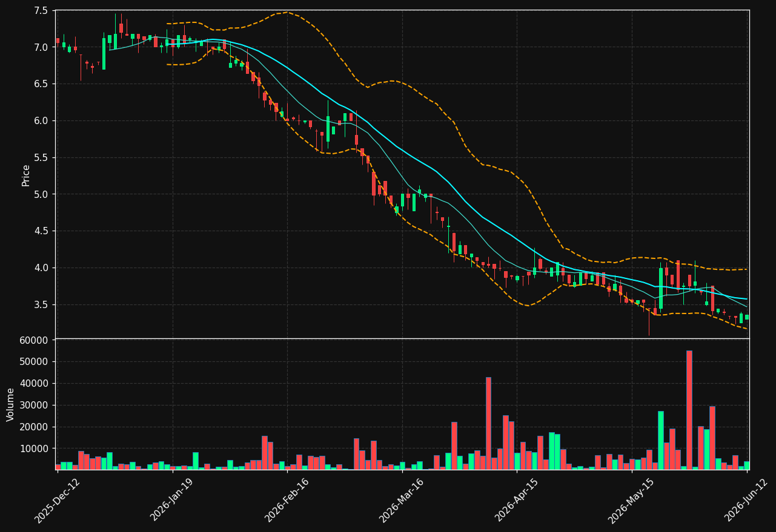
Task: Click the 2026-Mar-16 date label
Action: click(402, 501)
